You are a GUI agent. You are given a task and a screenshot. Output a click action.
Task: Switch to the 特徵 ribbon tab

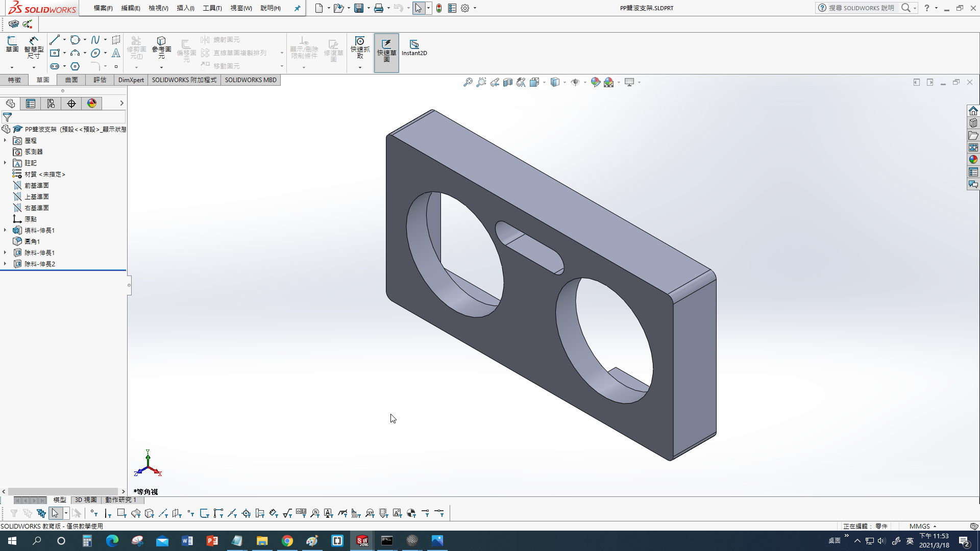click(14, 80)
